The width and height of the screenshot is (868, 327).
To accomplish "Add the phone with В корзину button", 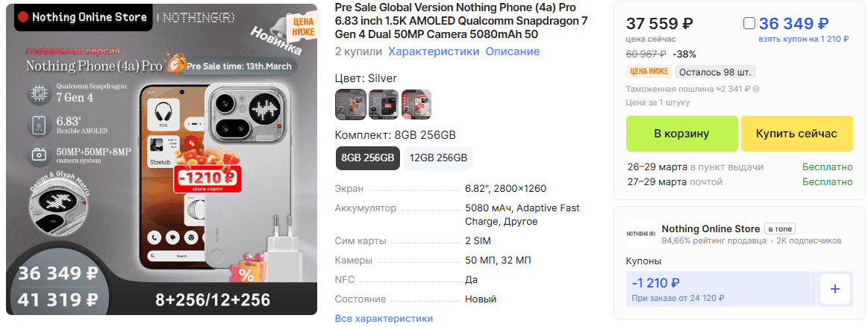I will pos(681,134).
